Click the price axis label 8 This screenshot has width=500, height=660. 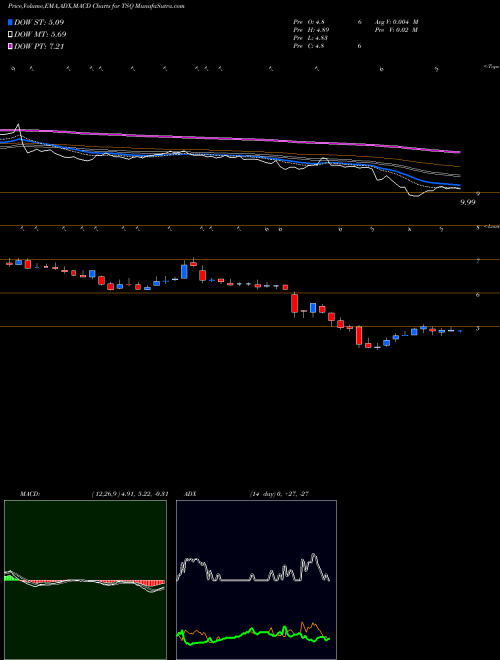point(478,228)
